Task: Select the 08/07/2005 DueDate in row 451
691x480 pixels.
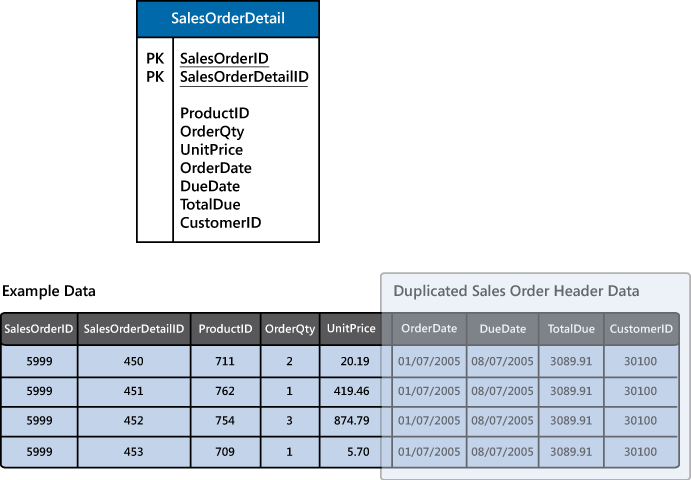Action: pyautogui.click(x=502, y=391)
